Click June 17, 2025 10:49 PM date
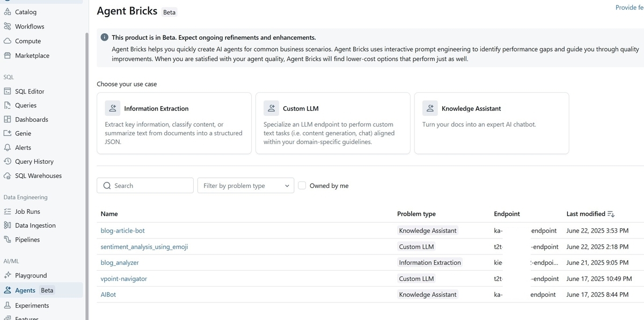 click(x=599, y=279)
